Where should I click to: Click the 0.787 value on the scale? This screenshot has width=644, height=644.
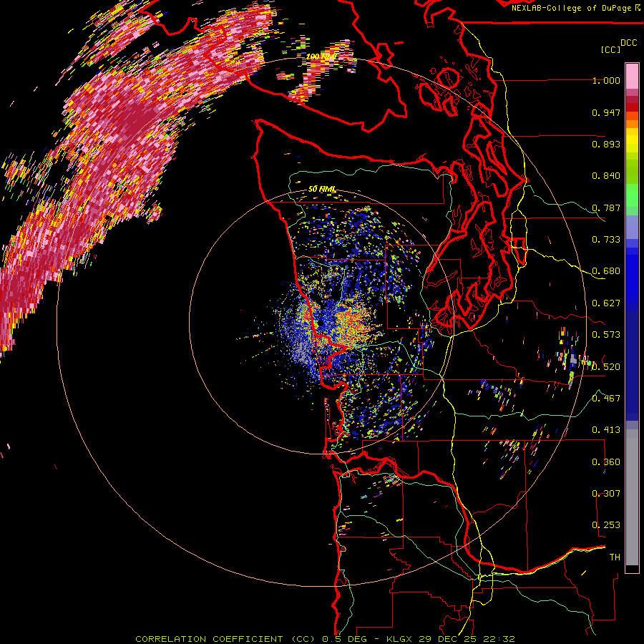point(606,208)
